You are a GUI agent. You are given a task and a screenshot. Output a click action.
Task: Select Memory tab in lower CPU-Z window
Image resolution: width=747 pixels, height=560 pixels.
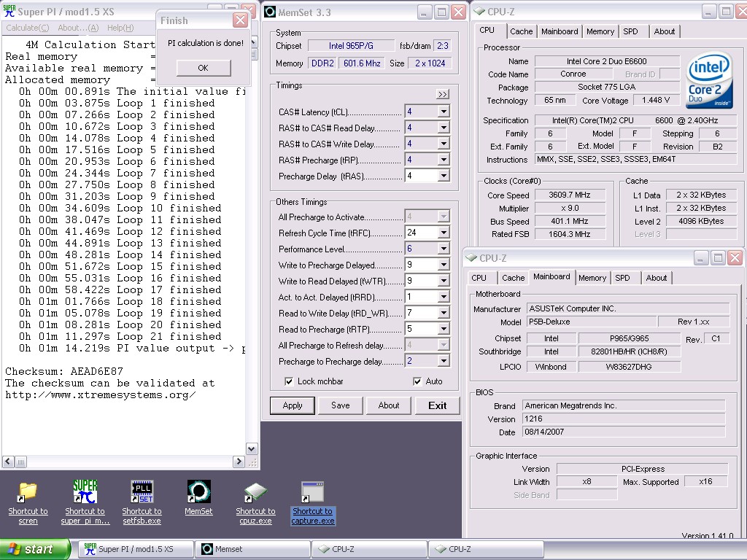(592, 278)
